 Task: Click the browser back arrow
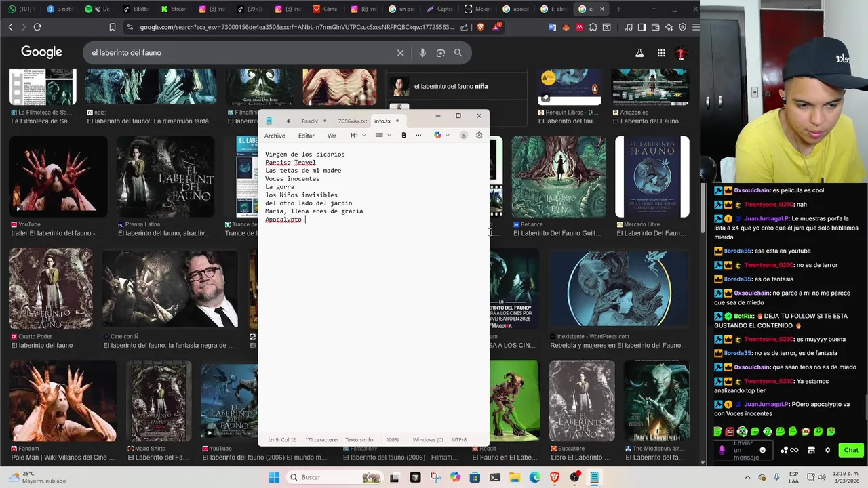point(10,27)
